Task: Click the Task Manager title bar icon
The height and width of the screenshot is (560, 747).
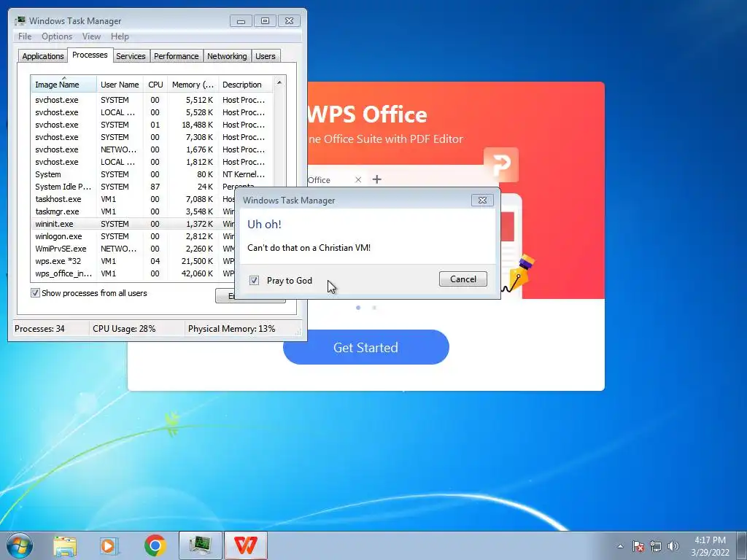Action: point(20,21)
